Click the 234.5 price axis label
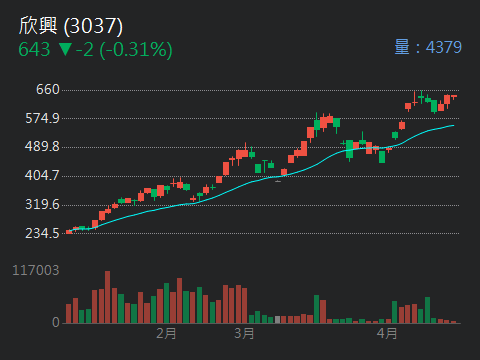480x360 pixels. (42, 233)
